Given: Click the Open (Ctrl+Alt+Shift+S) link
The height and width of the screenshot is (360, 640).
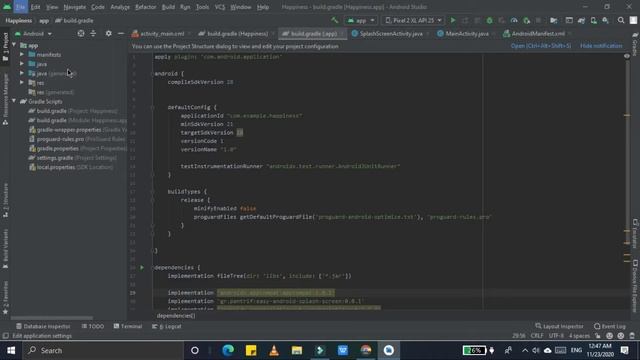Looking at the screenshot, I should pos(541,46).
